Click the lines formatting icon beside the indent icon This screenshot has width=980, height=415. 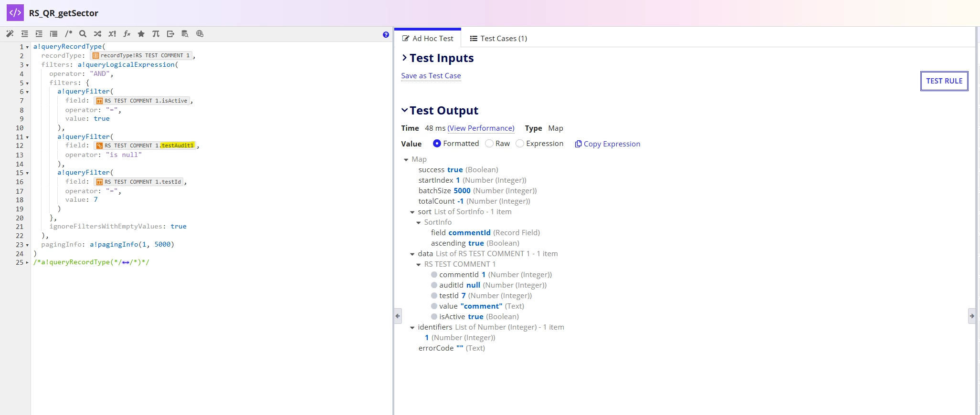[53, 34]
